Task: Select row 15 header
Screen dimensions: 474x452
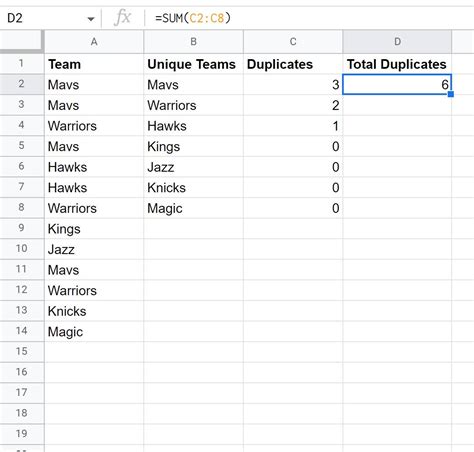Action: tap(22, 352)
